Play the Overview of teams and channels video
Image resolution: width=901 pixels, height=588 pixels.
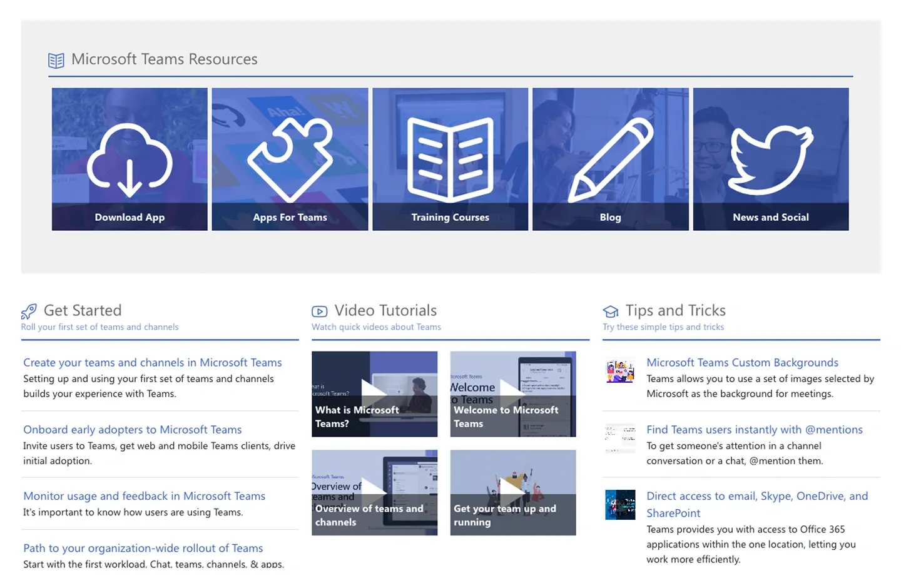(375, 493)
